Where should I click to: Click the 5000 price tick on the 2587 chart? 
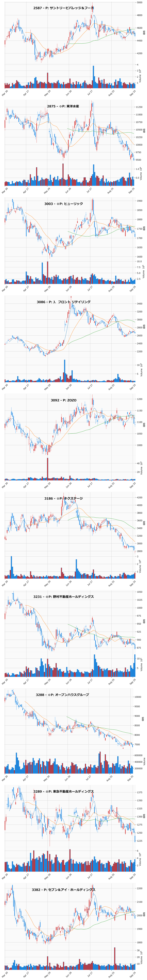pos(139,3)
